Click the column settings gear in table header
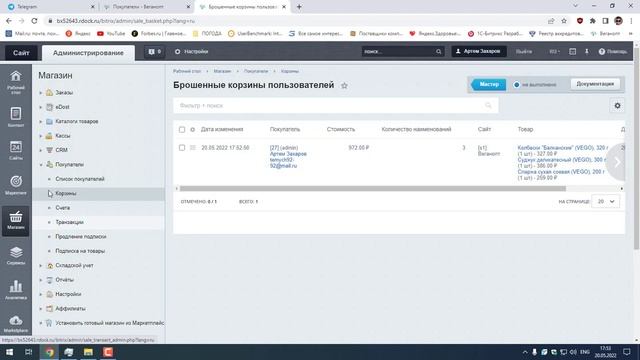 tap(193, 129)
